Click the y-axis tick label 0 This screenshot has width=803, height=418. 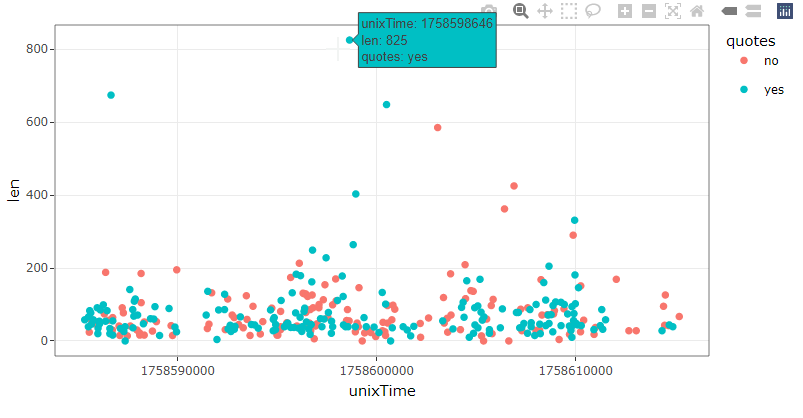pyautogui.click(x=44, y=341)
